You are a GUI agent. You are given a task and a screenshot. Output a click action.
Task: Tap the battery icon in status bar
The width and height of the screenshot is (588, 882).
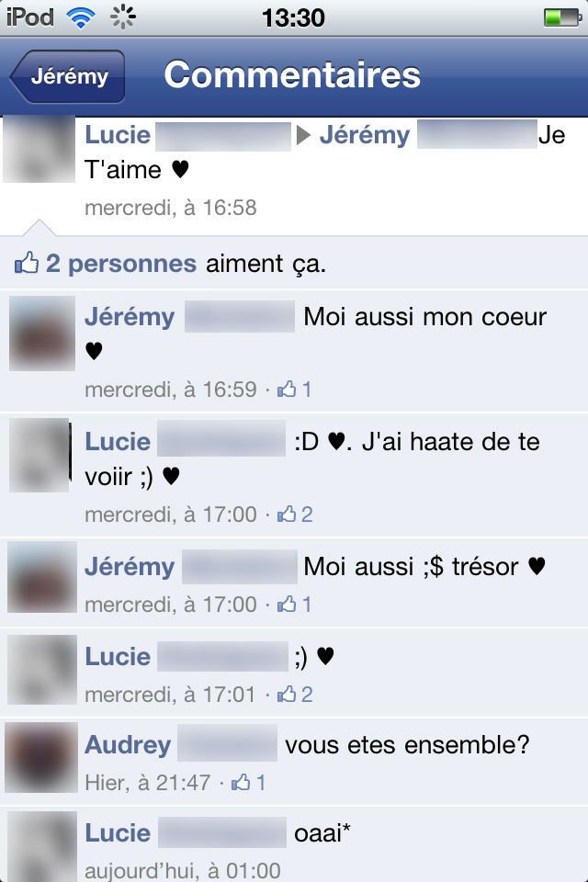click(562, 17)
